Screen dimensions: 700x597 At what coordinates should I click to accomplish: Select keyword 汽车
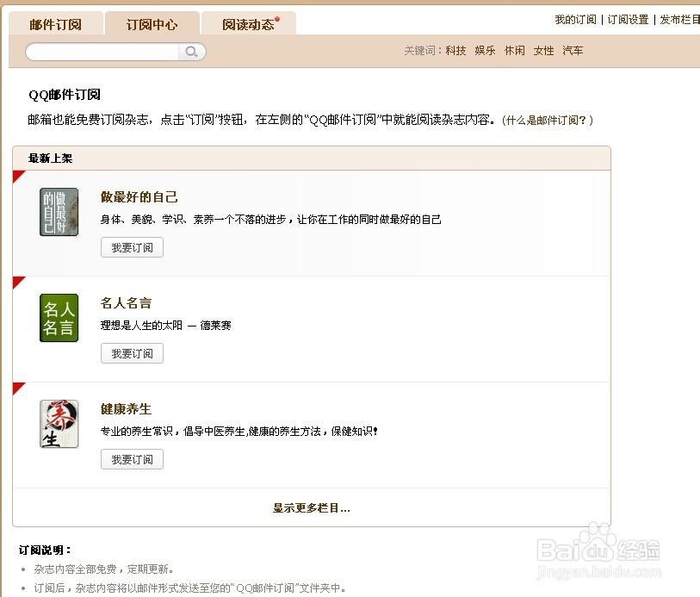(573, 51)
